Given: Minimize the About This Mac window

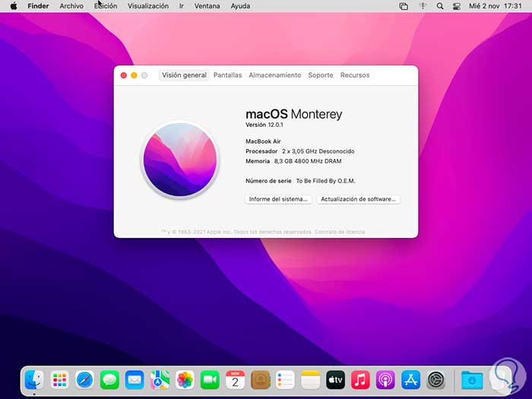Looking at the screenshot, I should point(134,75).
